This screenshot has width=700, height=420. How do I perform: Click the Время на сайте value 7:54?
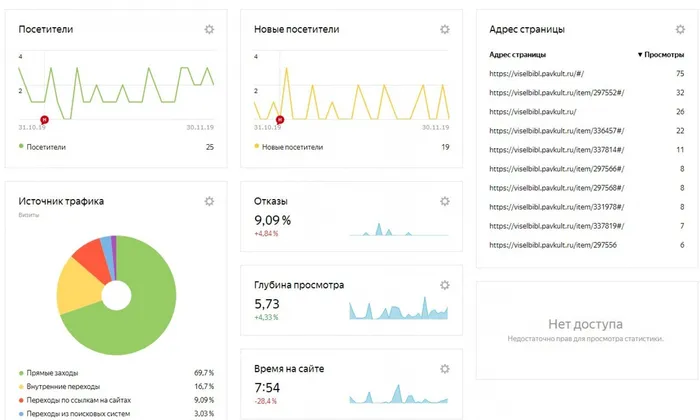(x=267, y=387)
